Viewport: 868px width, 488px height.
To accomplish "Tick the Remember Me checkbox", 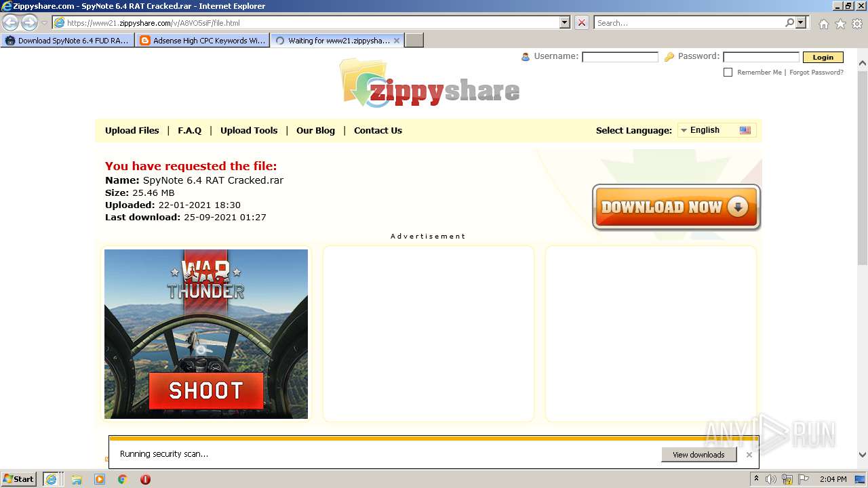I will click(x=728, y=72).
